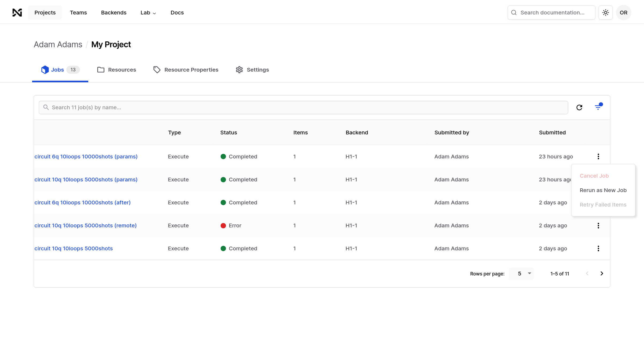The height and width of the screenshot is (362, 644).
Task: Click the Submitted by column header
Action: coord(452,133)
